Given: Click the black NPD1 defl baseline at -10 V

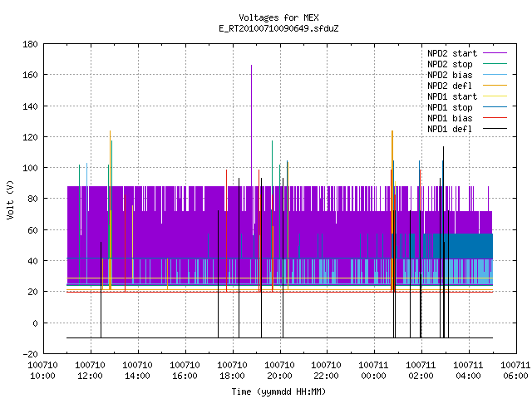Looking at the screenshot, I should click(279, 338).
